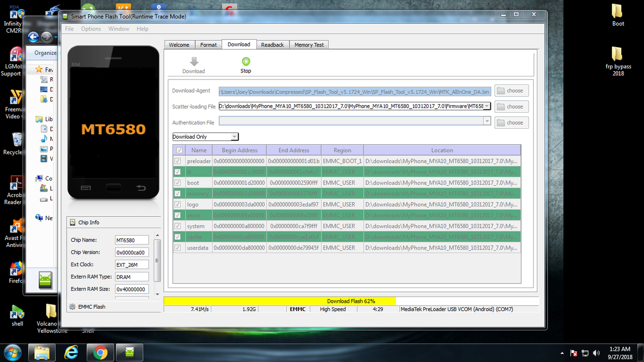The height and width of the screenshot is (362, 644).
Task: Switch to the Memory Test tab
Action: tap(309, 45)
